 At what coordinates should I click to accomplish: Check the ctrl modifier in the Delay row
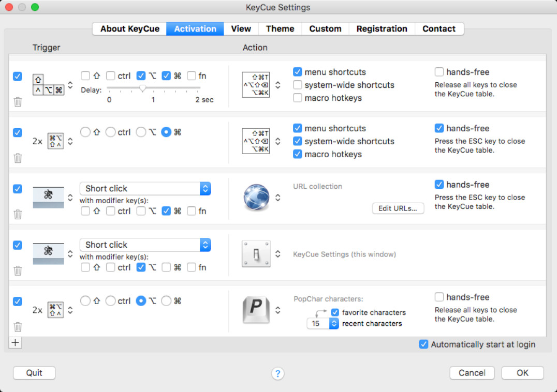coord(110,76)
